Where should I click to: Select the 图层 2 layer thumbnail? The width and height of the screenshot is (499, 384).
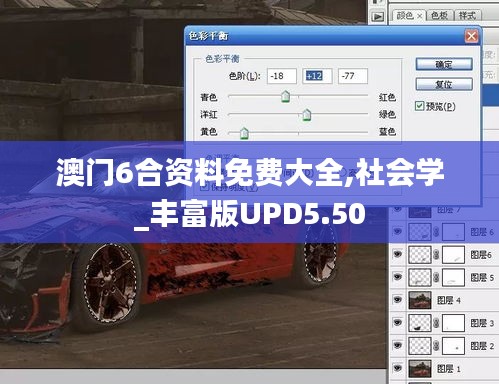420,346
